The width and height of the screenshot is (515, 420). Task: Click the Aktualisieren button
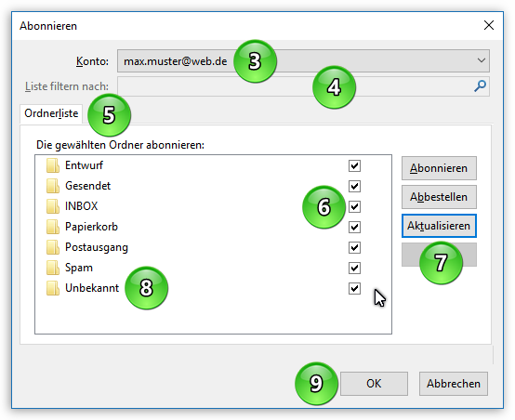point(439,226)
